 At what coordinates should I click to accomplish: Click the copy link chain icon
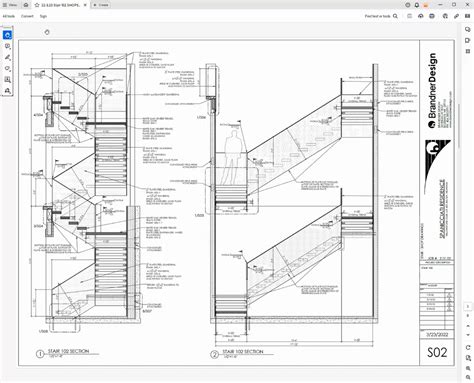pos(456,16)
